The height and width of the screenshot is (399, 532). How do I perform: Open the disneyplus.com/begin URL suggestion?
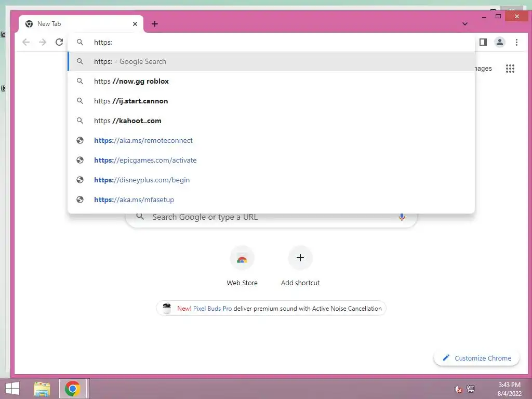click(x=271, y=179)
